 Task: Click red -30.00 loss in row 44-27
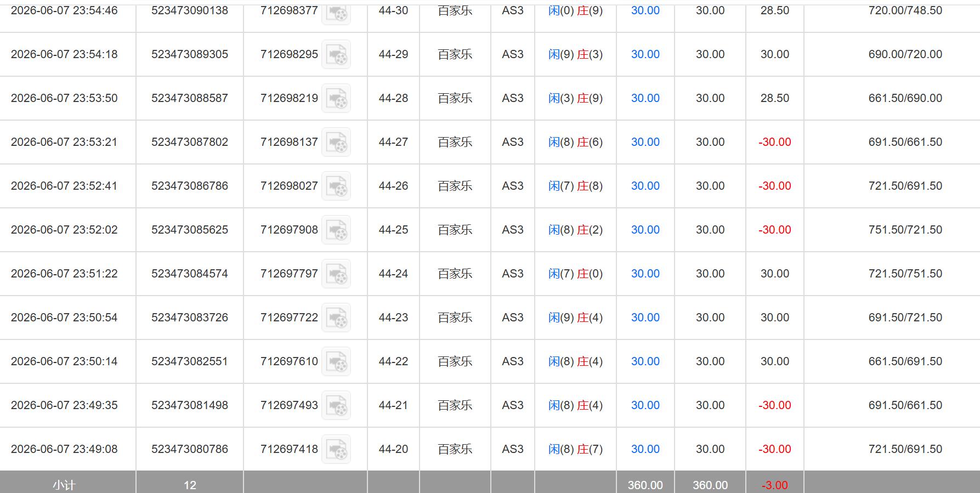[x=775, y=142]
